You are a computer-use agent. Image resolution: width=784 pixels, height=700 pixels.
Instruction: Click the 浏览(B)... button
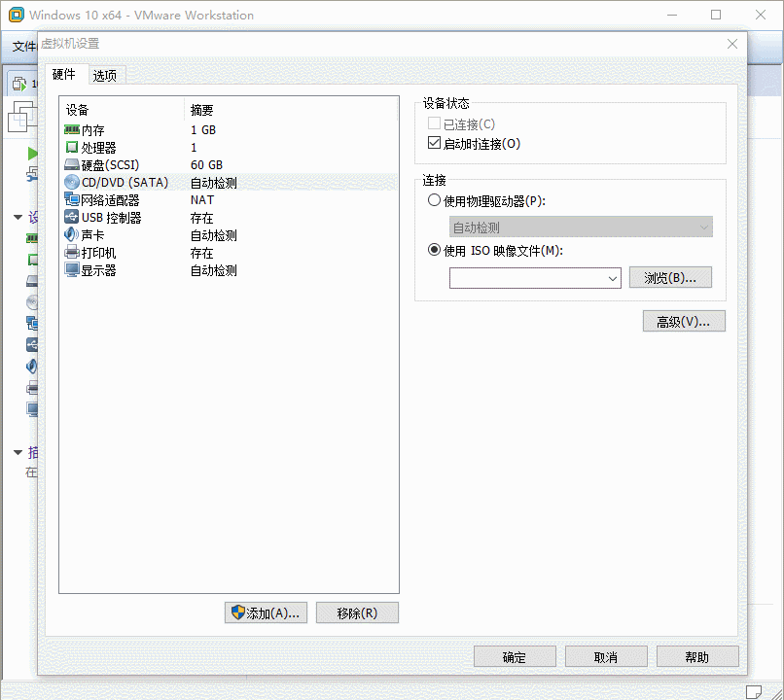coord(670,277)
